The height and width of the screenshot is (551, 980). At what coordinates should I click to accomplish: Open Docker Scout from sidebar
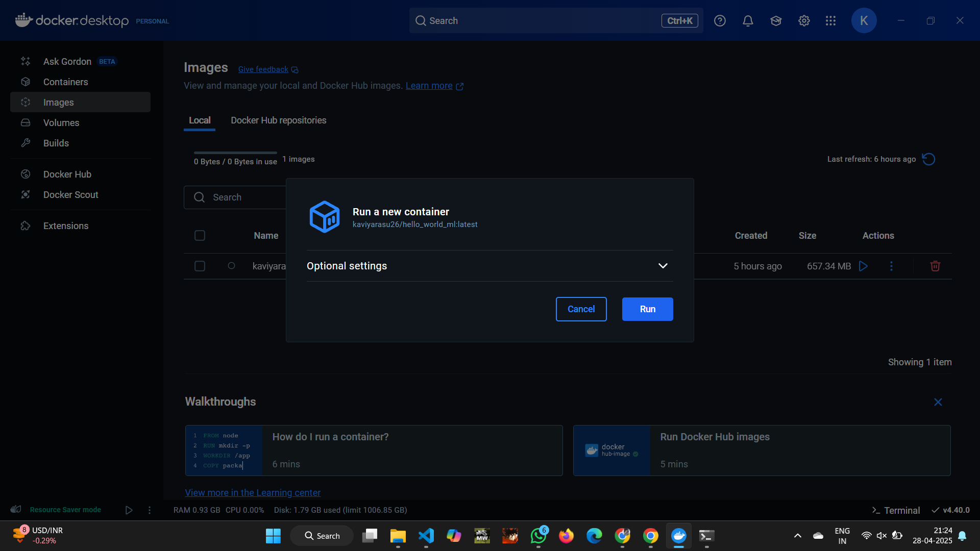point(80,194)
